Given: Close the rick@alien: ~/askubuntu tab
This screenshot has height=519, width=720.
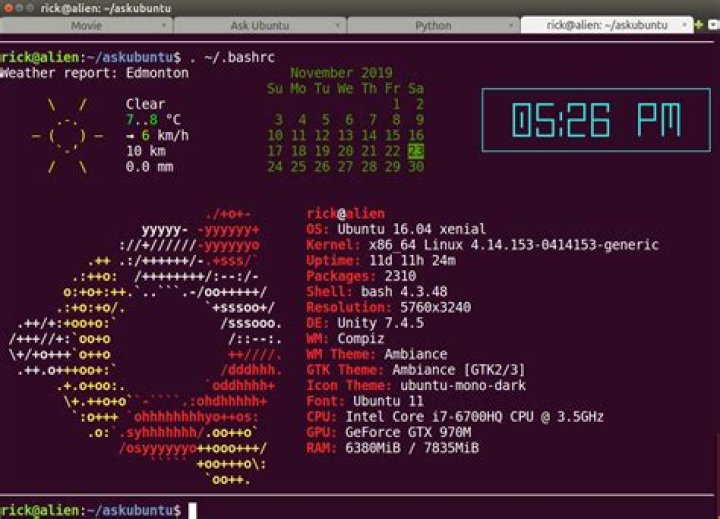Looking at the screenshot, I should point(685,25).
